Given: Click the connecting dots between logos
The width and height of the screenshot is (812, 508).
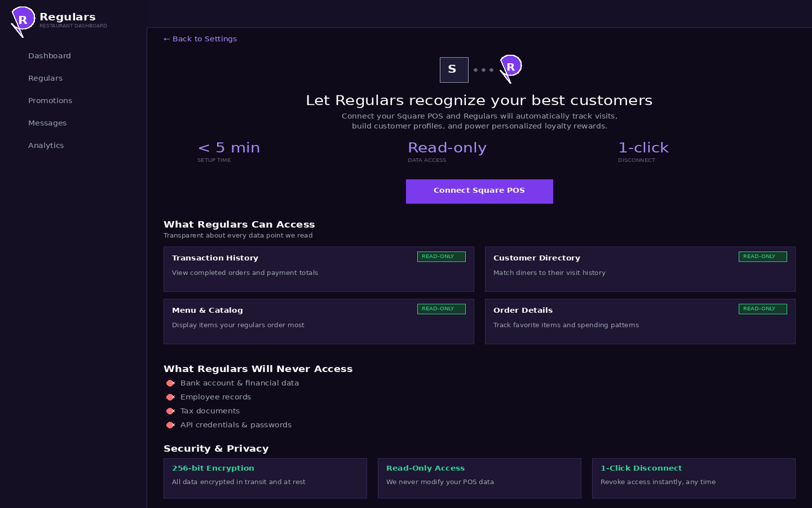Looking at the screenshot, I should pos(483,70).
